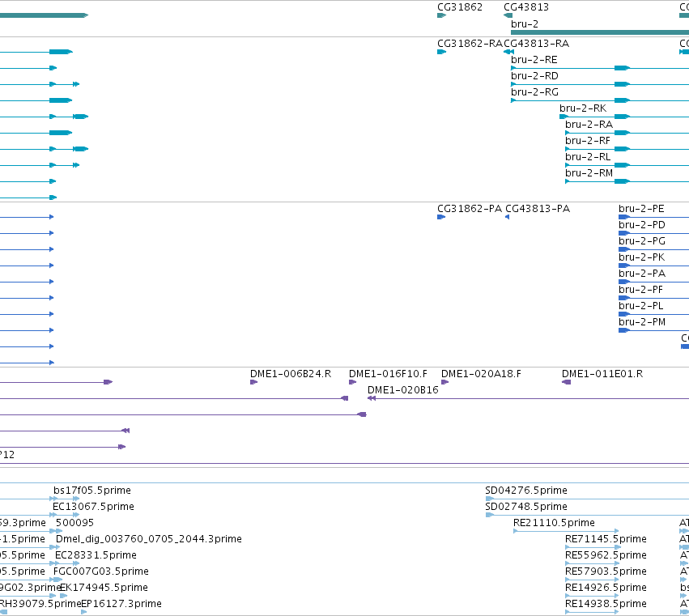This screenshot has height=616, width=689.
Task: Select the DME1-020A18.F feature label
Action: pyautogui.click(x=481, y=374)
